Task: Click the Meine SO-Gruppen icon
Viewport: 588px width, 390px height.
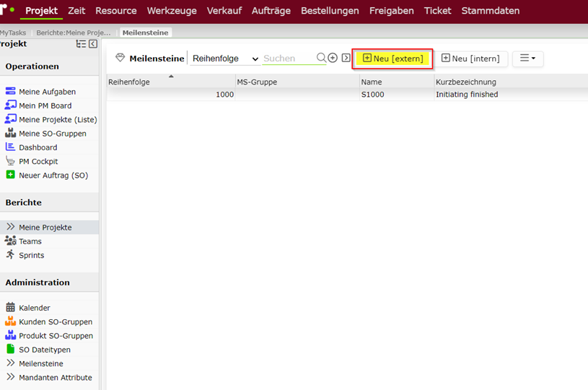Action: click(x=11, y=132)
